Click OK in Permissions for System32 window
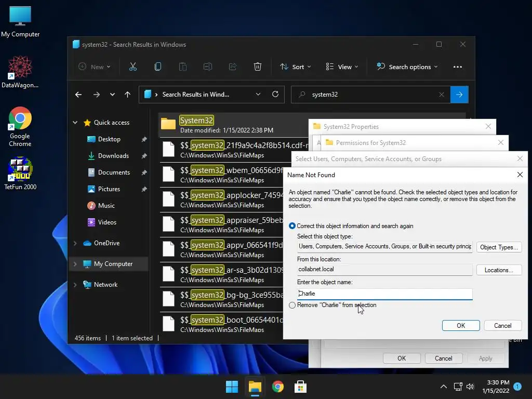The image size is (532, 399). pyautogui.click(x=402, y=358)
